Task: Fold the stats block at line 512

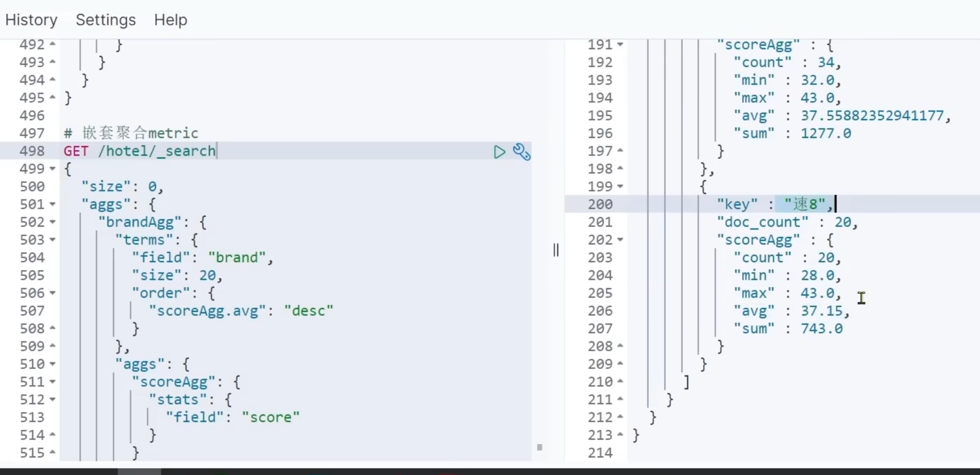Action: [x=53, y=400]
